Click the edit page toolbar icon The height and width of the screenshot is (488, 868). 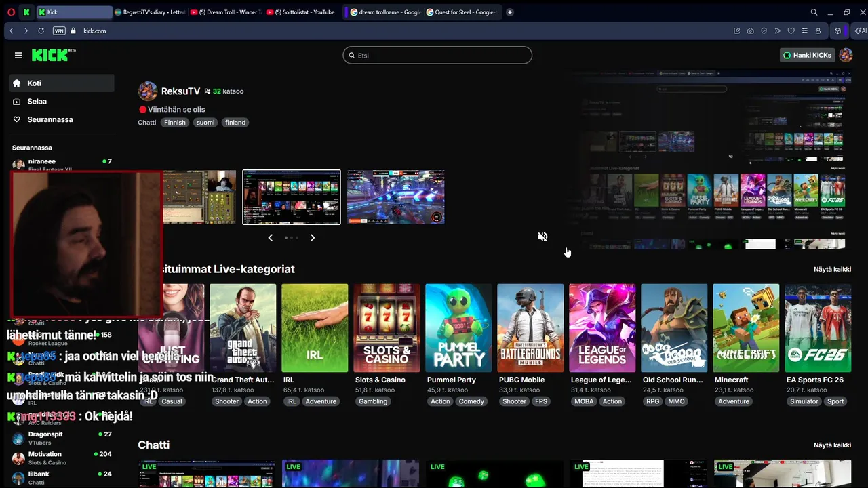coord(736,30)
